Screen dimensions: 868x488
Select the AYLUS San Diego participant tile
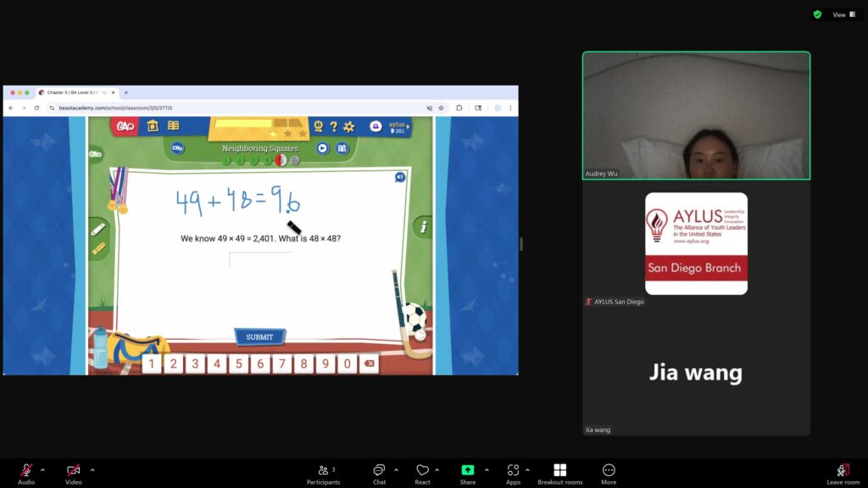point(697,244)
